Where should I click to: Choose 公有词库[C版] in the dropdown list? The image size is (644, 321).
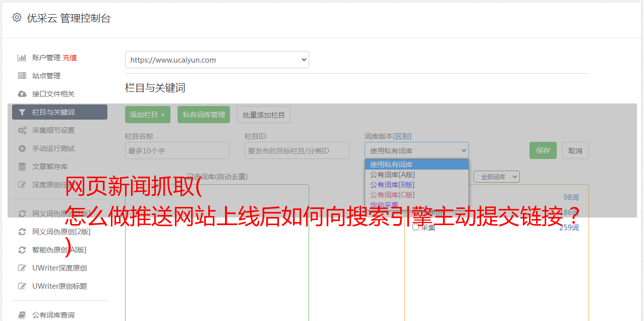417,195
